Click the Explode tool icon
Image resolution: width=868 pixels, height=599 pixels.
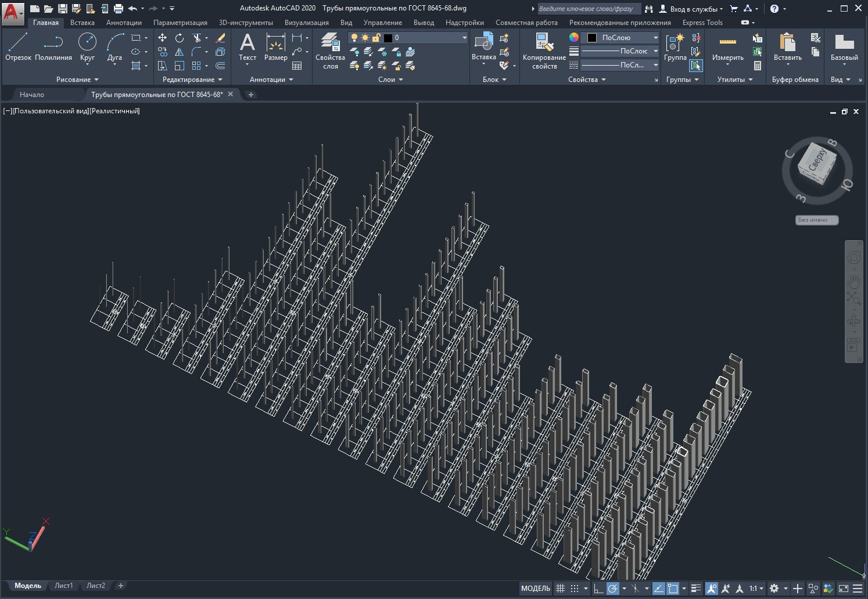[220, 52]
